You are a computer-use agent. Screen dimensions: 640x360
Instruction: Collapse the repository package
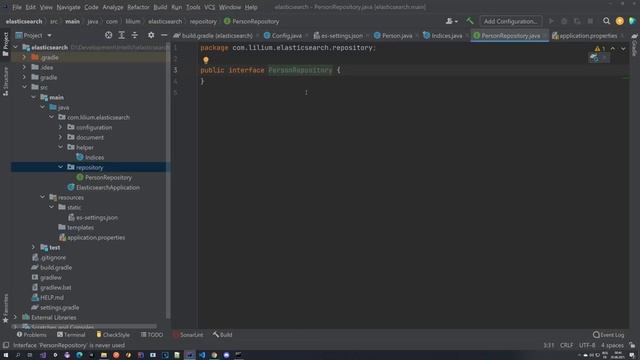pyautogui.click(x=60, y=167)
